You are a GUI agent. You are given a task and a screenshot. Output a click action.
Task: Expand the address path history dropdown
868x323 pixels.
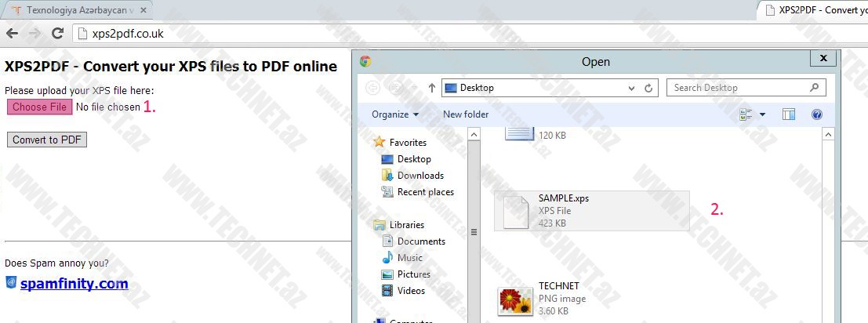[634, 88]
